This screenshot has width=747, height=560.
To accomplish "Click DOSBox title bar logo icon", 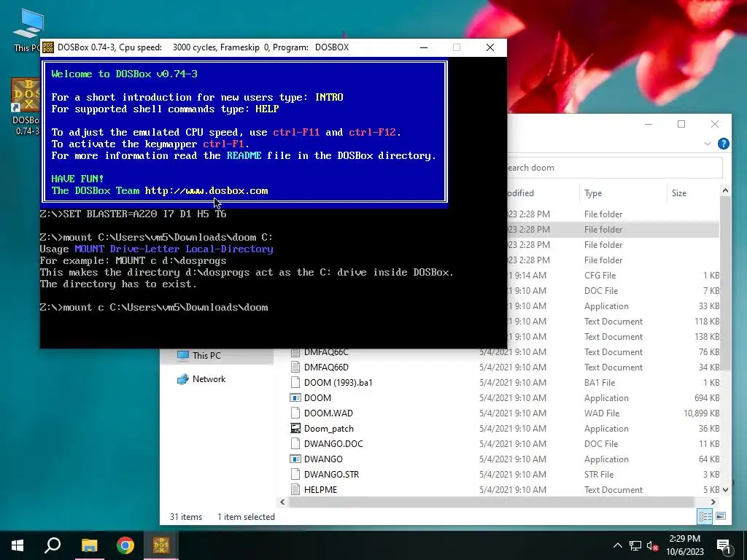I will (48, 47).
